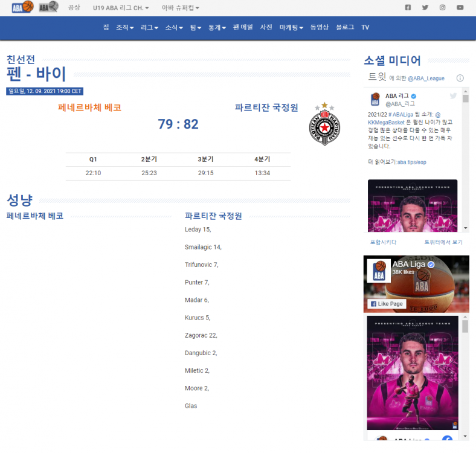This screenshot has height=453, width=476.
Task: Click the Partizan club crest
Action: click(324, 124)
